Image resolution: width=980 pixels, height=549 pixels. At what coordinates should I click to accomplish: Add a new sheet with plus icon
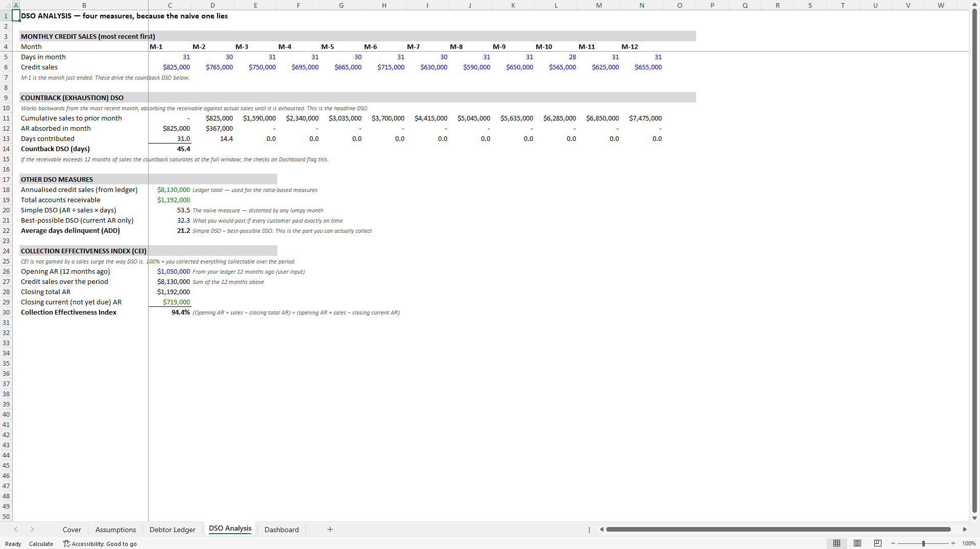(x=330, y=530)
